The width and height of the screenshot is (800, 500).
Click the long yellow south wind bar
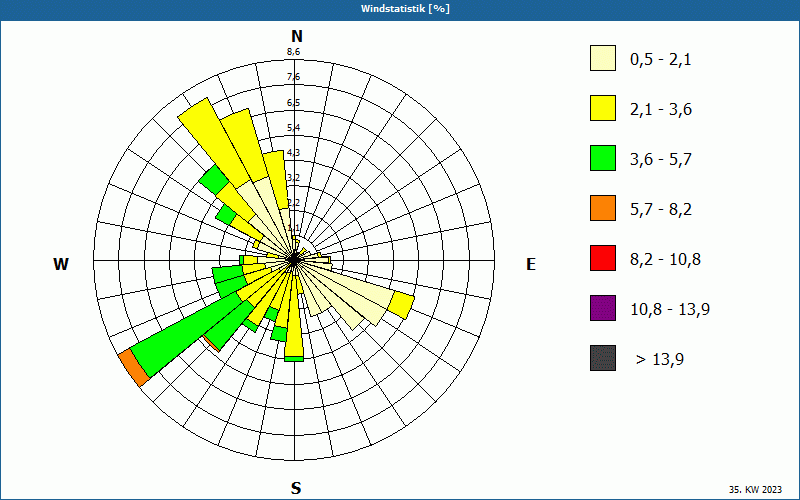click(x=293, y=317)
